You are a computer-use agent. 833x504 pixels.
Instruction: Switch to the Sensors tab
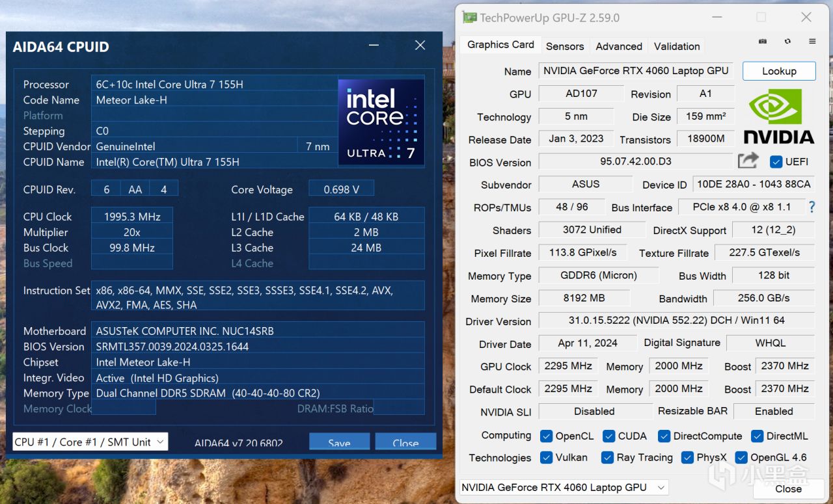point(565,46)
